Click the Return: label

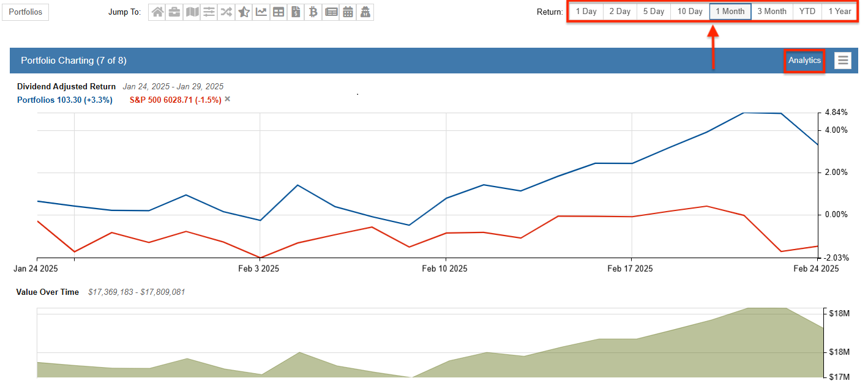(550, 12)
